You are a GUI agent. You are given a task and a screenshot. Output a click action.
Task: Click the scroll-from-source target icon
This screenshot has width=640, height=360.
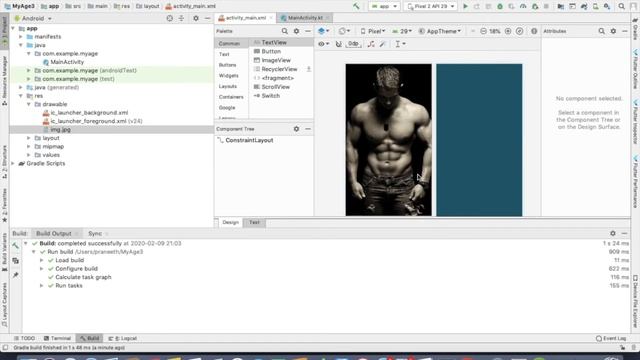(169, 18)
